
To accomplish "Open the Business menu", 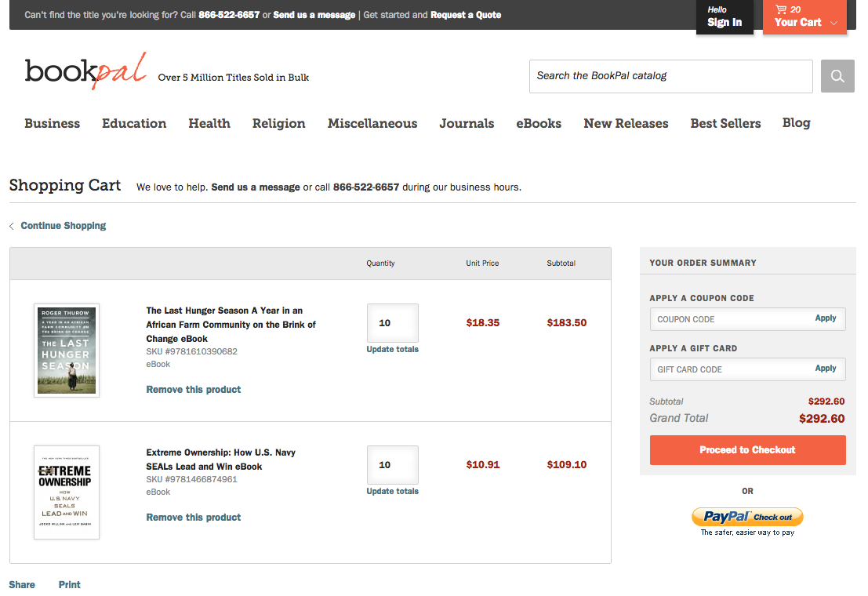I will pyautogui.click(x=52, y=124).
